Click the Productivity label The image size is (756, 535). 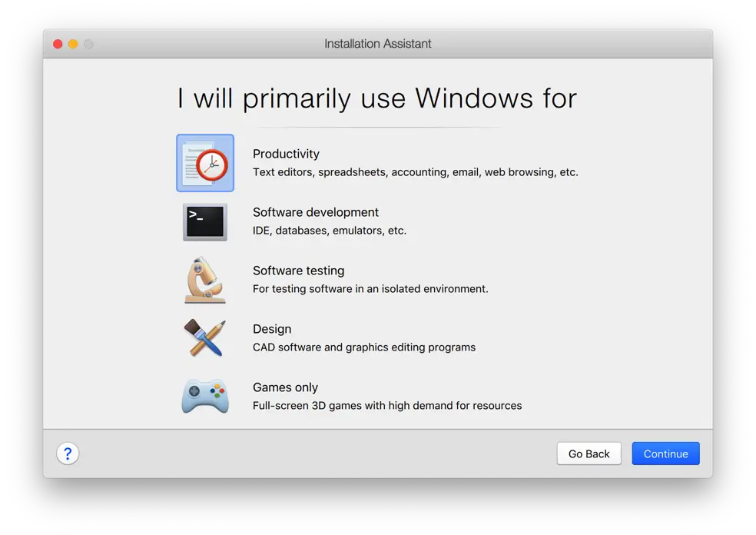pyautogui.click(x=286, y=154)
